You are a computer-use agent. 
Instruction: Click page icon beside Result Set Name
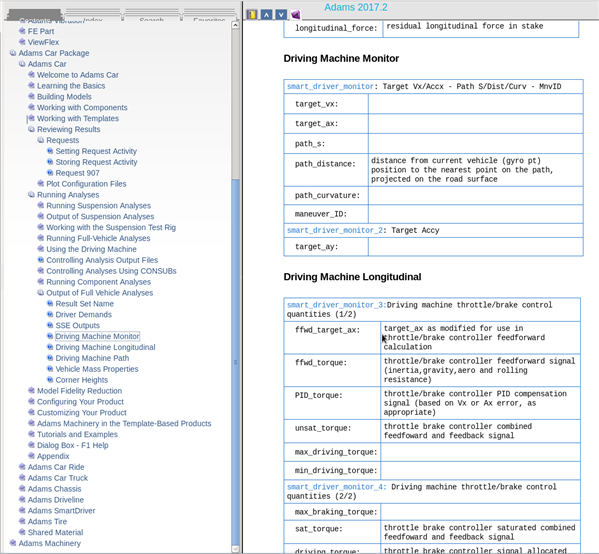point(50,303)
